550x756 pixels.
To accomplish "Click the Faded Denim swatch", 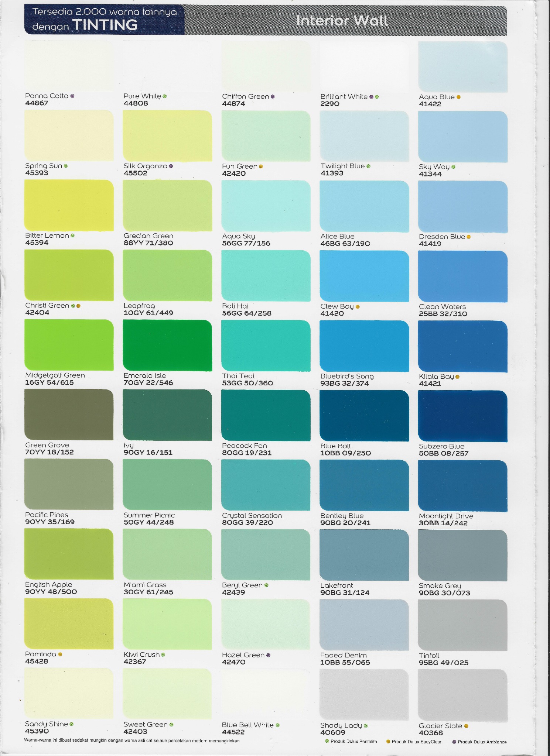I will point(364,625).
